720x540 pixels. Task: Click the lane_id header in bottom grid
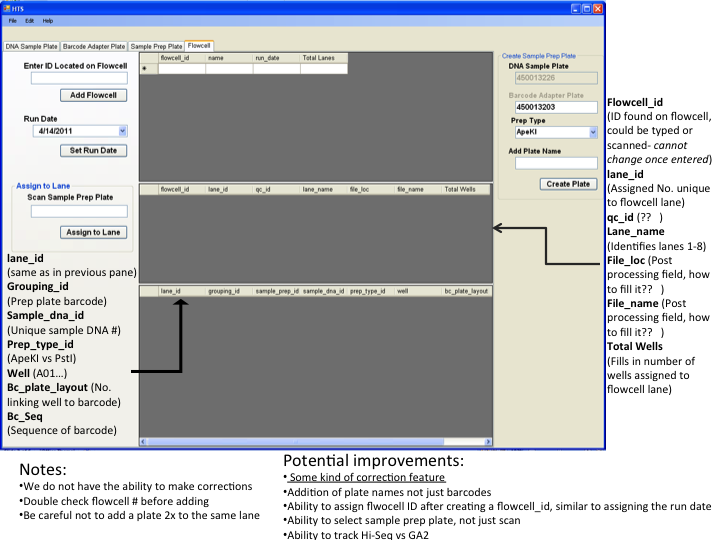point(182,291)
